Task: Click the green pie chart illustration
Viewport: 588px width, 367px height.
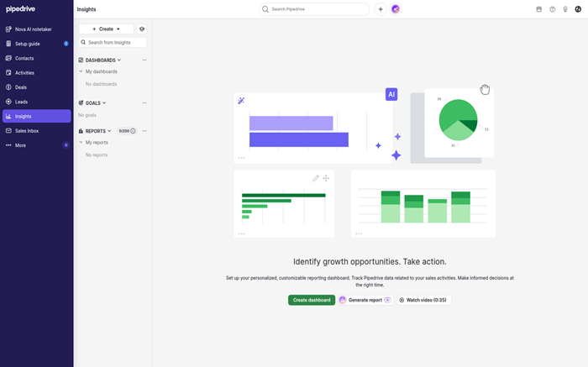Action: [x=458, y=119]
